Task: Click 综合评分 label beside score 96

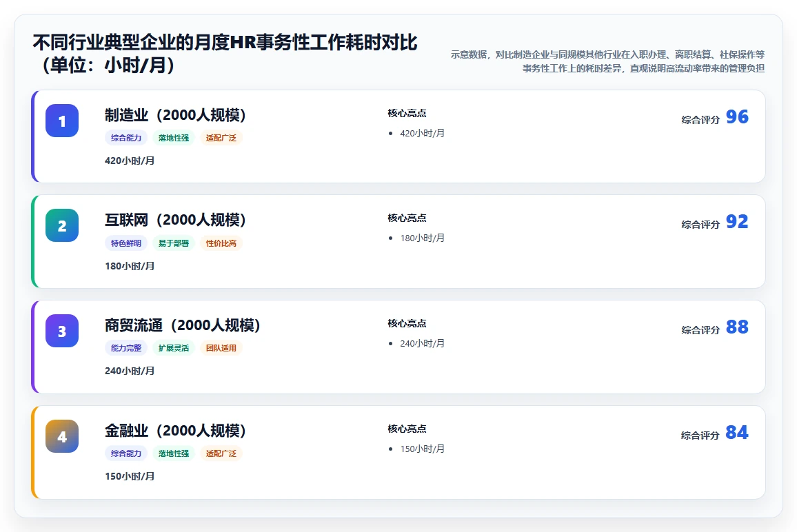Action: 700,120
